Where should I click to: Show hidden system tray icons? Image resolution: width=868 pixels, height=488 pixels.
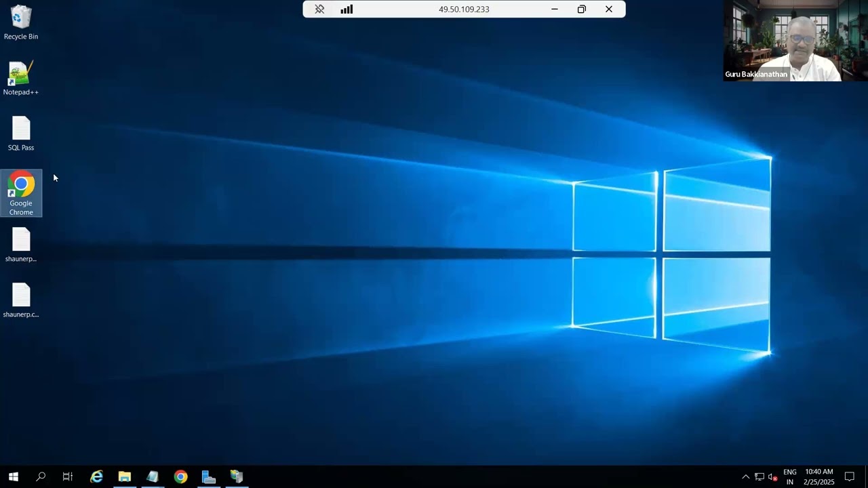coord(746,476)
